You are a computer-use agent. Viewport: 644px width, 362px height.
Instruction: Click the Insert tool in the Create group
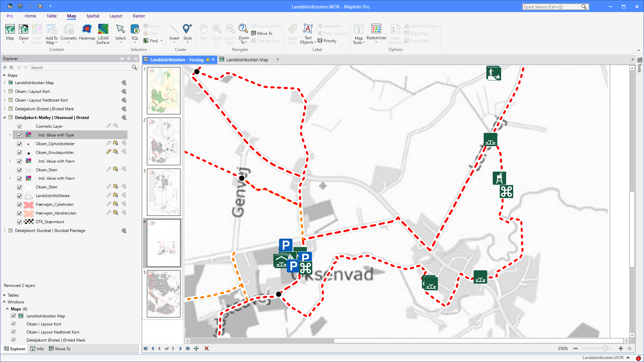[174, 32]
